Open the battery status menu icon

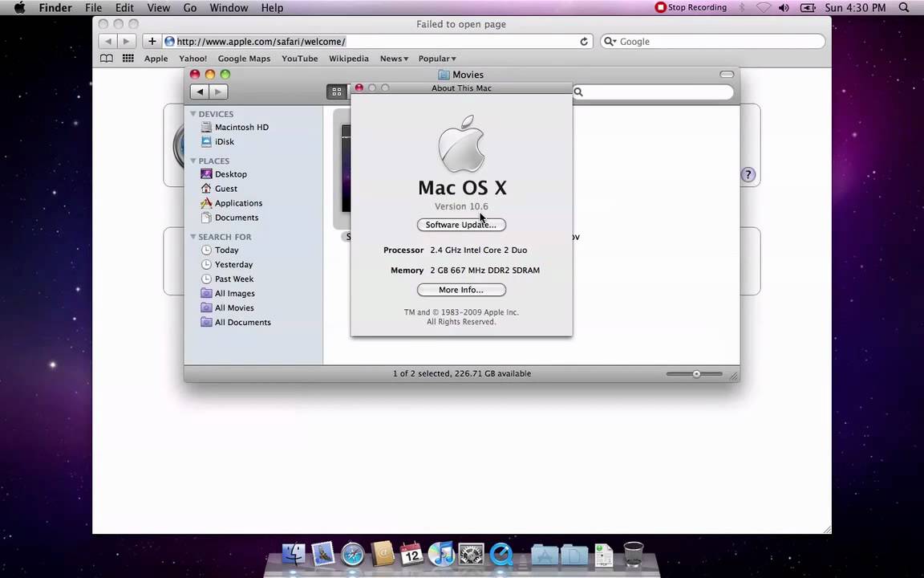808,8
